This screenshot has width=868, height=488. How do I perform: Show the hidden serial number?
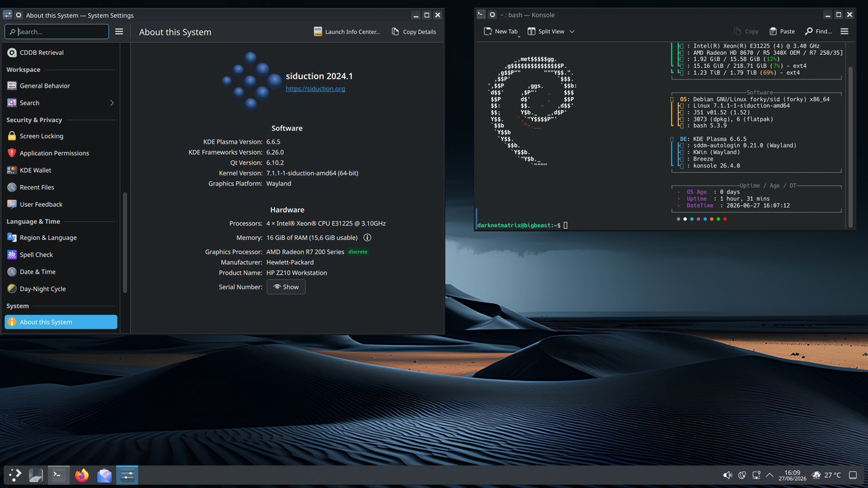click(x=285, y=287)
